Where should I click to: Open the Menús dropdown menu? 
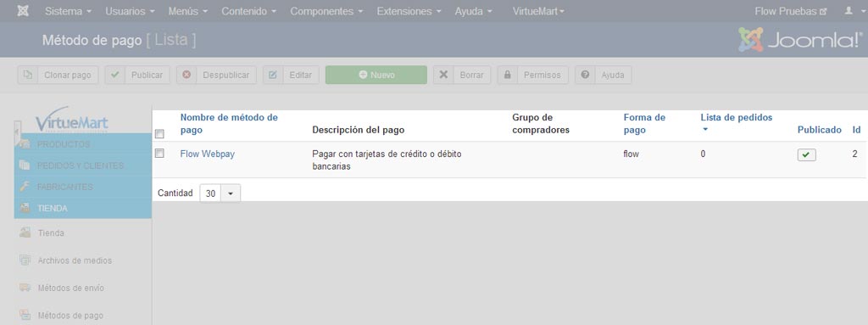188,11
